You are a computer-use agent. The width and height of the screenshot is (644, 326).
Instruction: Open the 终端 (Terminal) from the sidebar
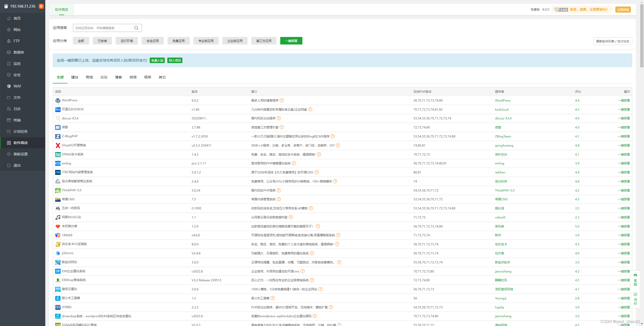click(17, 120)
